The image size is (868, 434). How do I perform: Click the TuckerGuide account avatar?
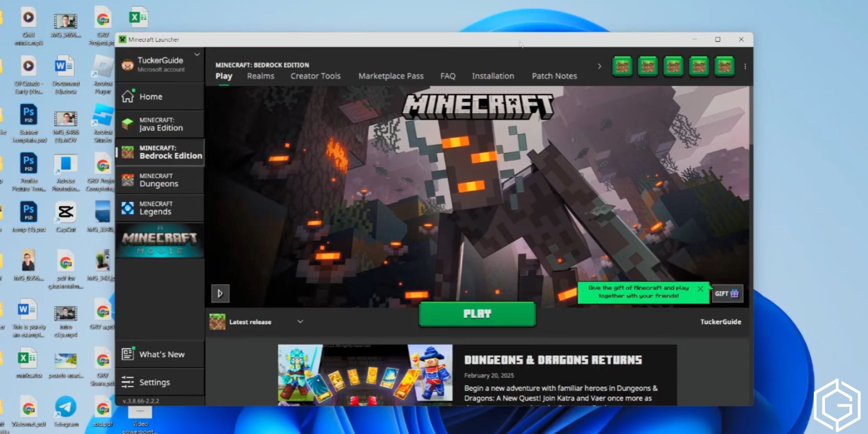(127, 64)
